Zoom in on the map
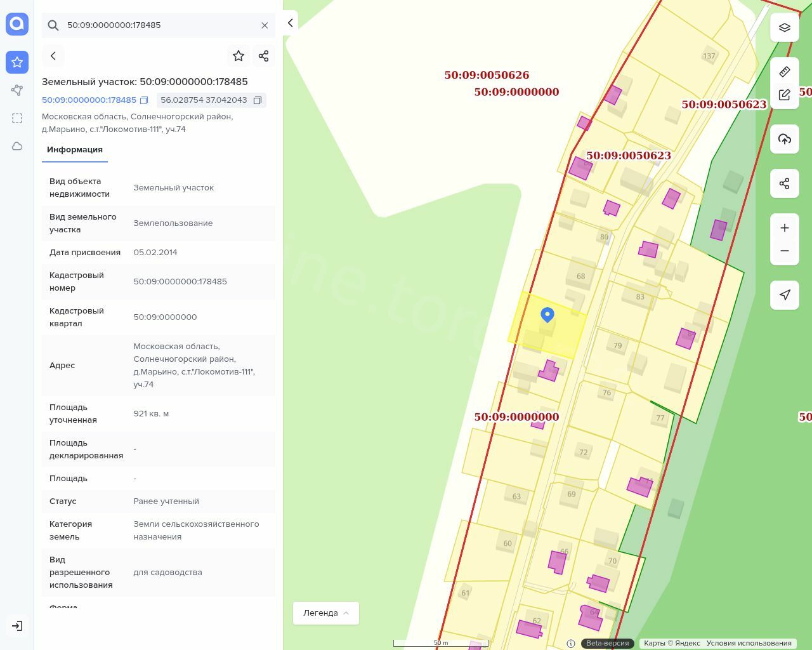 (785, 228)
